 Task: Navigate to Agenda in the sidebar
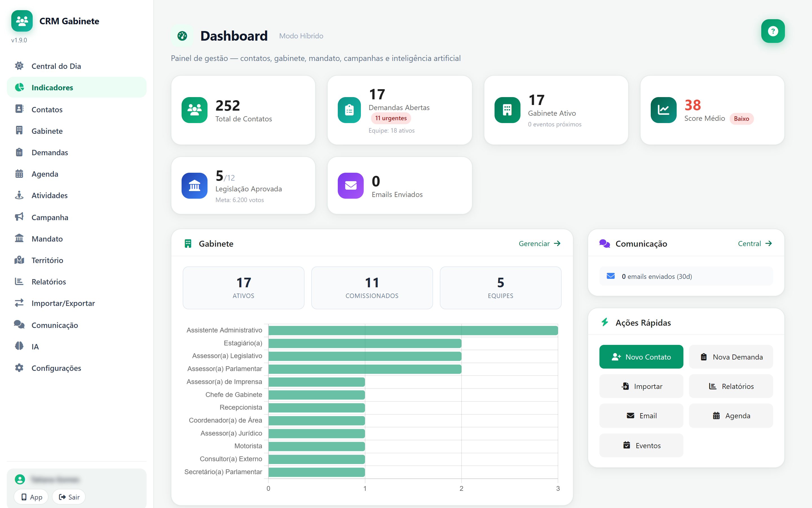(x=76, y=174)
